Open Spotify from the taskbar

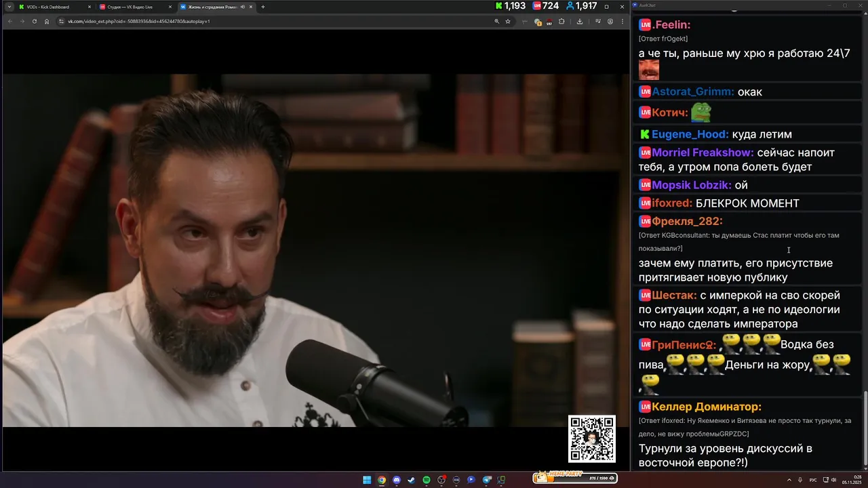(427, 480)
